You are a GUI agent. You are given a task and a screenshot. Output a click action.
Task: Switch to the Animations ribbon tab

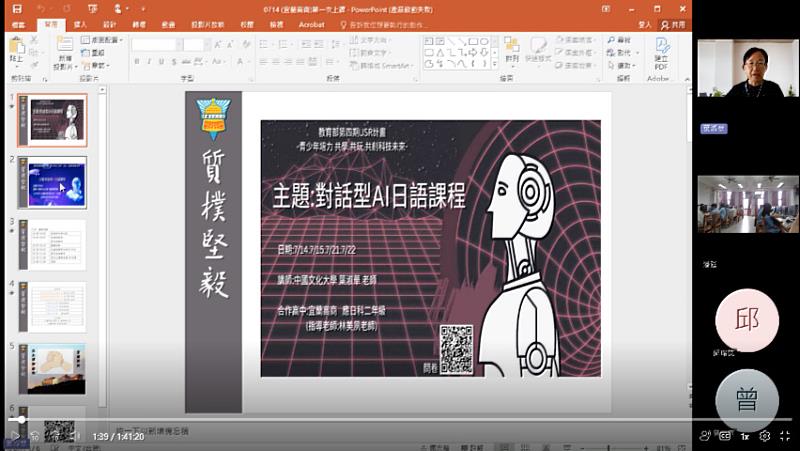168,24
